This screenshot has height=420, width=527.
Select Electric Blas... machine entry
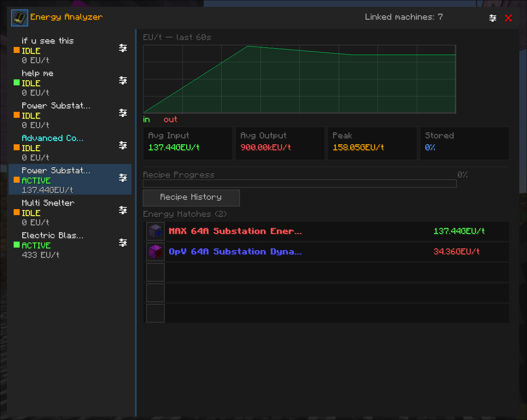(70, 245)
